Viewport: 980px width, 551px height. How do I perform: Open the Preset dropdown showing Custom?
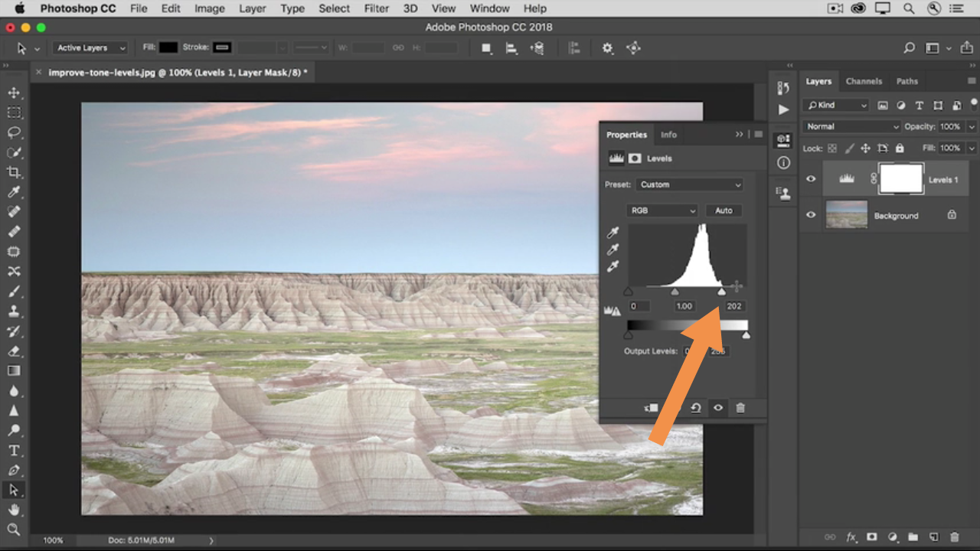(690, 184)
